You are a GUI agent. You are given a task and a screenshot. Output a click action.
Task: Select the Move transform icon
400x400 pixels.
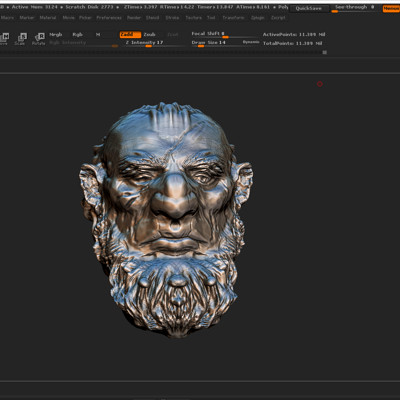[x=4, y=38]
